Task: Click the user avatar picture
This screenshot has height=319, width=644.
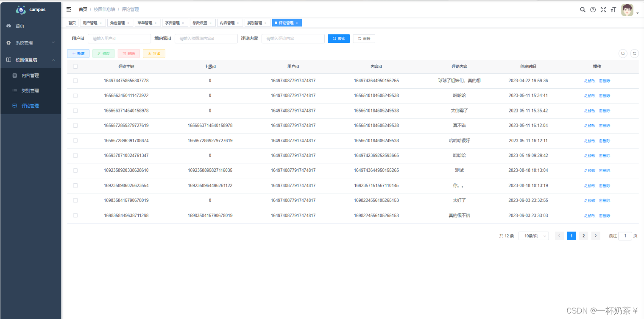Action: 627,10
